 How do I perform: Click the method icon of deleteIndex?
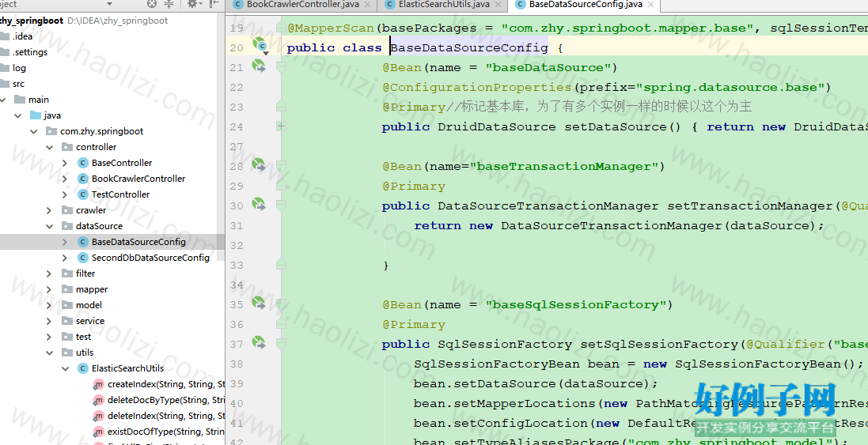click(x=99, y=416)
